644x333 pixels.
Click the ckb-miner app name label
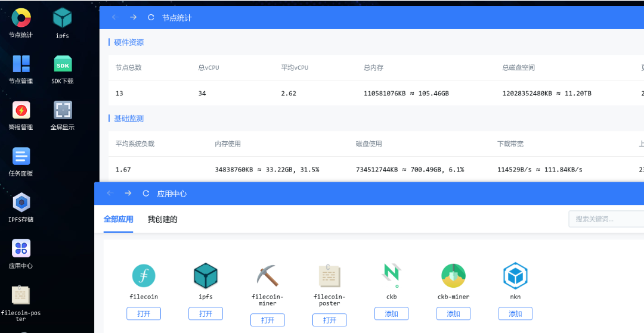click(453, 297)
